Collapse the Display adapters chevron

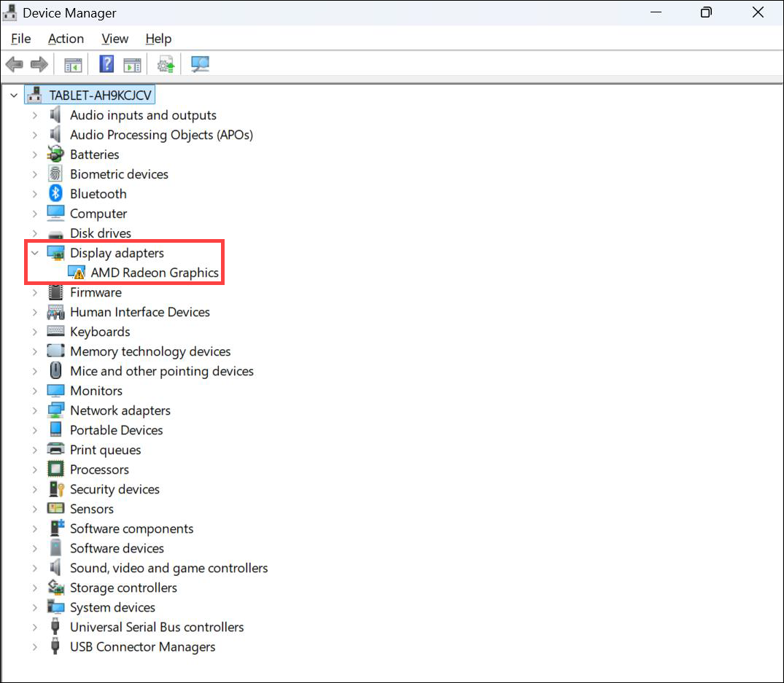point(34,253)
